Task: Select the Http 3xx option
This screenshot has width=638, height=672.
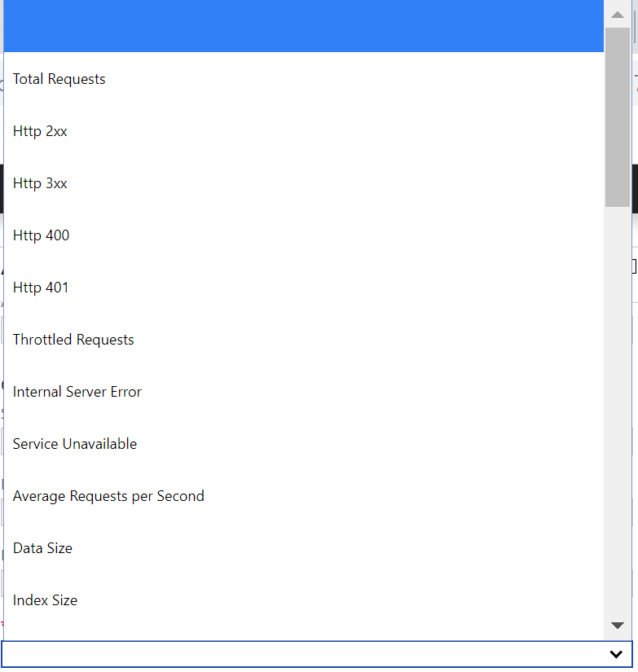Action: click(x=304, y=183)
